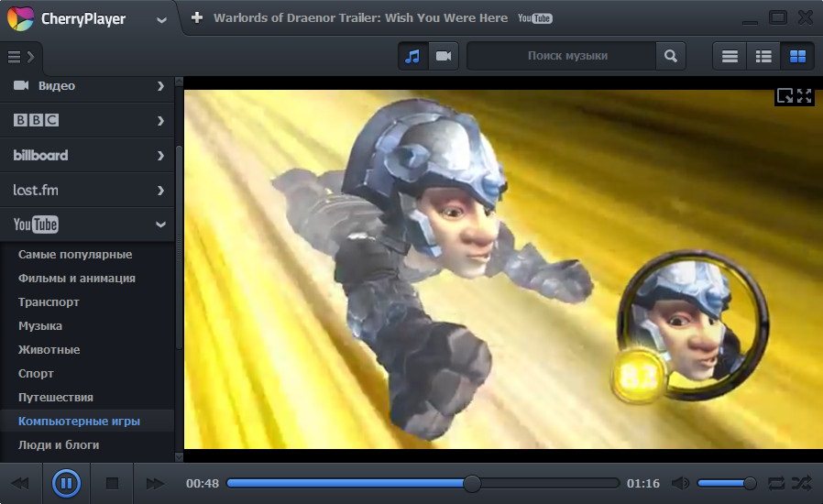Expand the billboard section chevron
This screenshot has height=504, width=823.
point(160,156)
